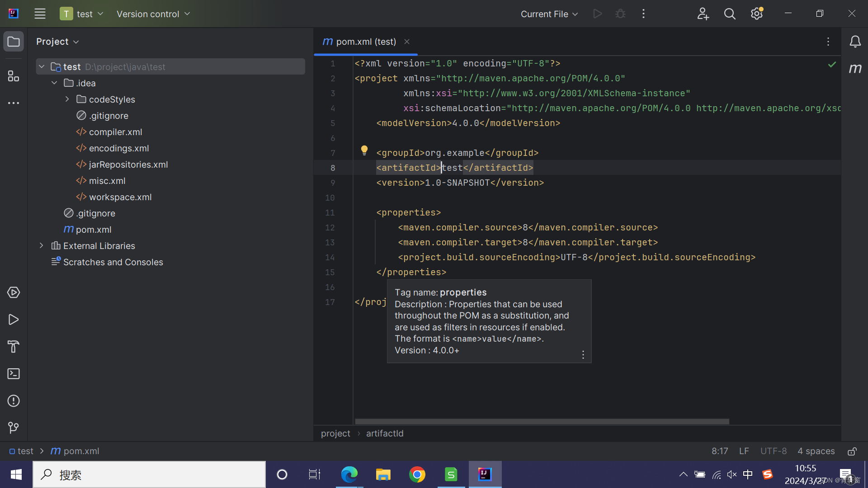Expand the codeStyles folder
The image size is (868, 488).
(67, 99)
